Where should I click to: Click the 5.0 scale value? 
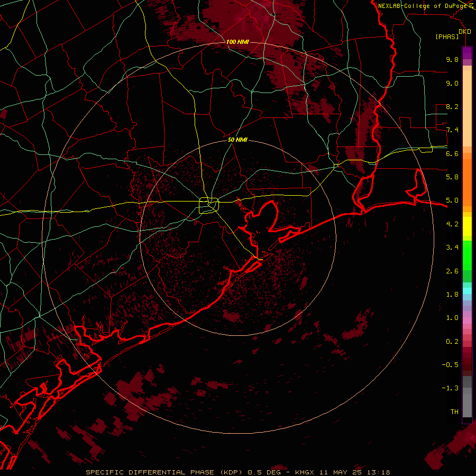[x=452, y=200]
